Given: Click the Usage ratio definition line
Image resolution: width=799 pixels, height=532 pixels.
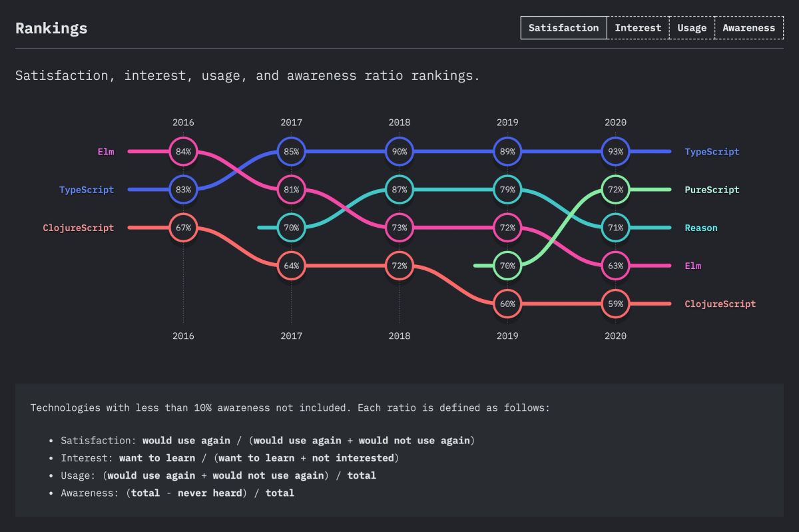Looking at the screenshot, I should (x=218, y=475).
